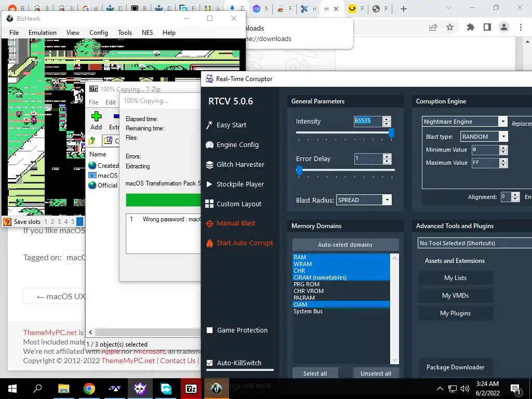Switch to Chrome in the taskbar
This screenshot has width=532, height=399.
pyautogui.click(x=89, y=389)
